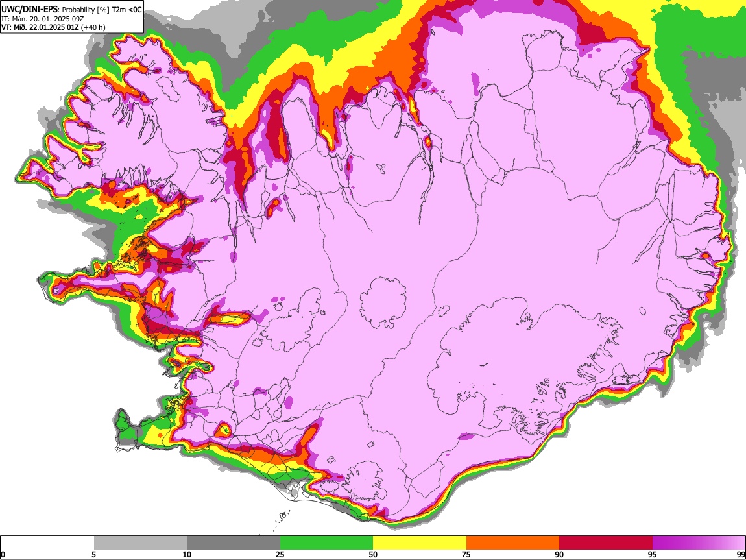The height and width of the screenshot is (560, 746).
Task: Click the yellow 50–75 legend segment
Action: (x=420, y=543)
